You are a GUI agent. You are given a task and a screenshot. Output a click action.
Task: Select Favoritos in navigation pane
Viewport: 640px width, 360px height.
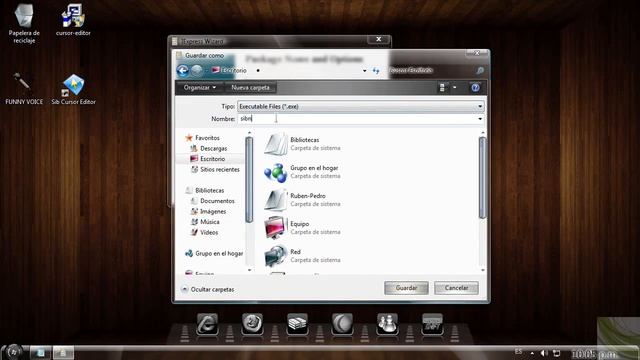[207, 138]
